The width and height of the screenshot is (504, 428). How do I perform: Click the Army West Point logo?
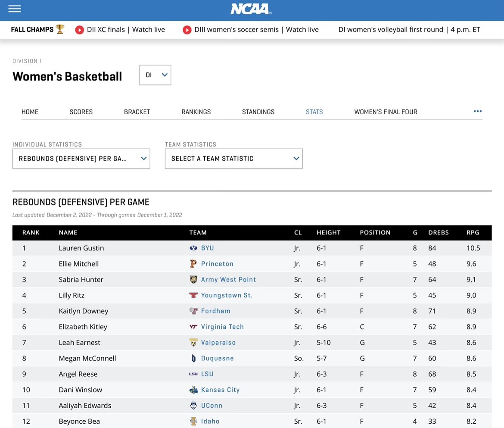tap(193, 279)
